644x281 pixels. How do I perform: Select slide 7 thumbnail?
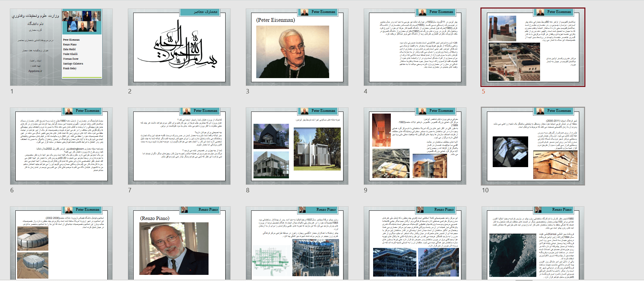coord(179,146)
